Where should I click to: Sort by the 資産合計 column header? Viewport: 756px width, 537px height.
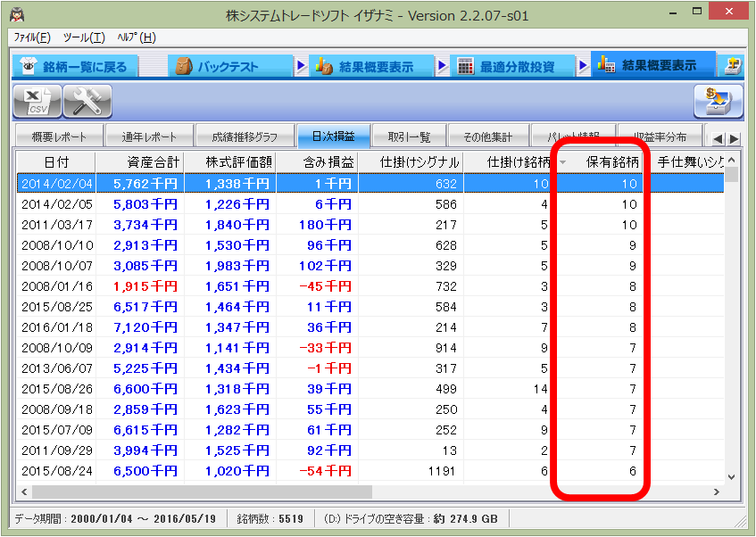pos(140,162)
